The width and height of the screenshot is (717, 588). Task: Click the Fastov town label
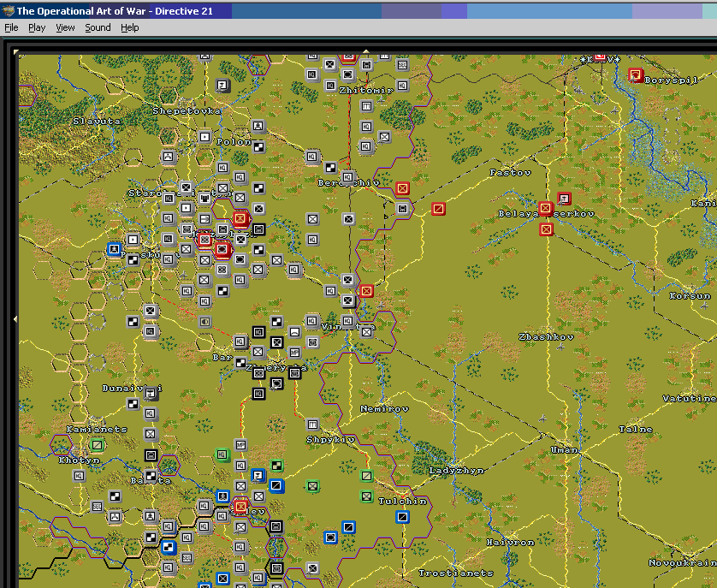[510, 173]
